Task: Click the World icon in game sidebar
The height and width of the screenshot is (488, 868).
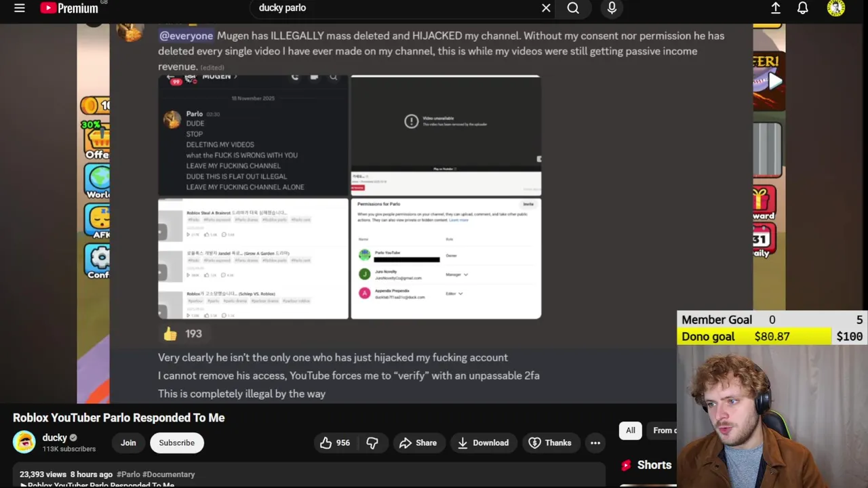Action: 98,182
